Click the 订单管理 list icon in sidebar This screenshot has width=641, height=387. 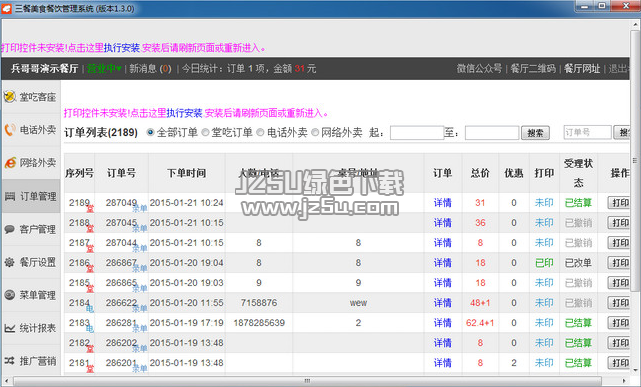pyautogui.click(x=10, y=196)
